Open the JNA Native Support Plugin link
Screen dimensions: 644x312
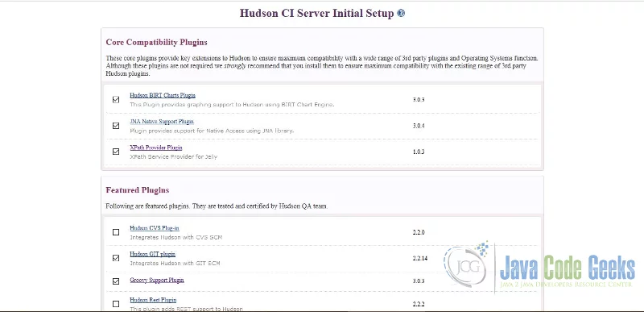point(162,122)
